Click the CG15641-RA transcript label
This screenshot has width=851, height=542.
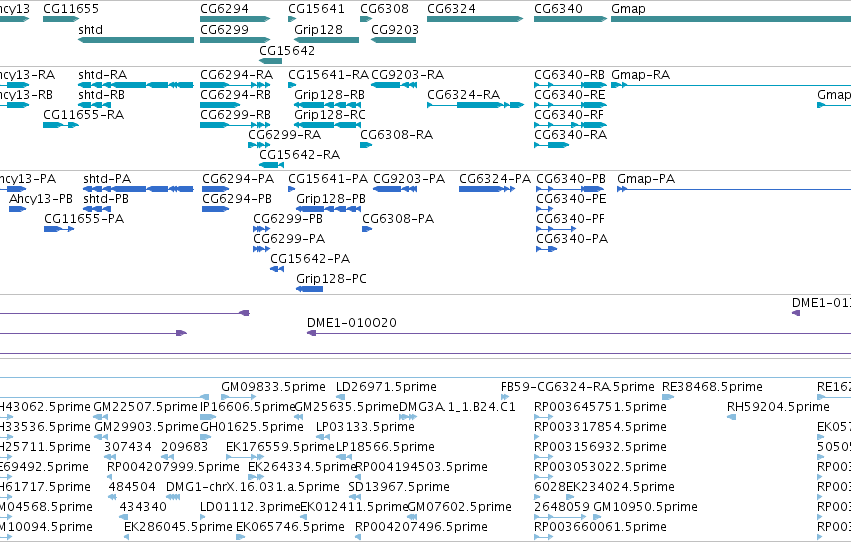pos(328,74)
